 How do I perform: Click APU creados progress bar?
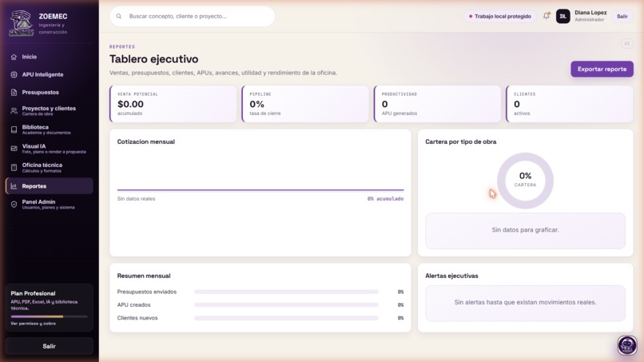286,305
